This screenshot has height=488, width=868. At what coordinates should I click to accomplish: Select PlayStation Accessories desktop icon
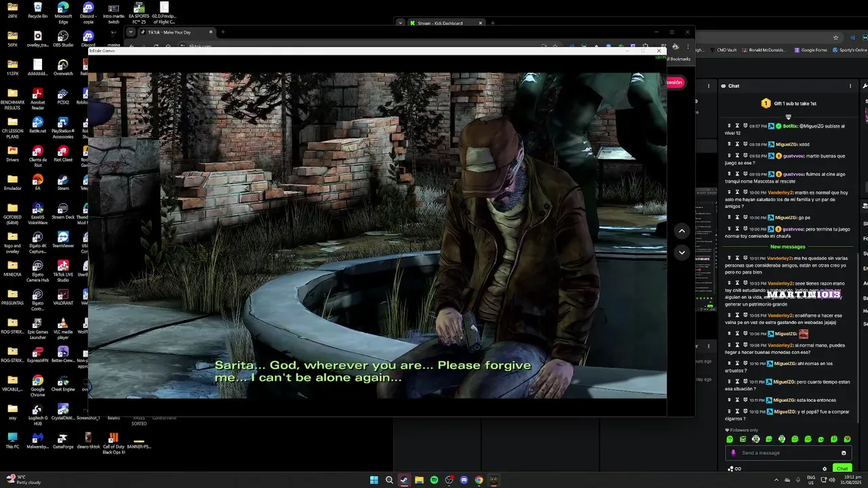click(63, 127)
